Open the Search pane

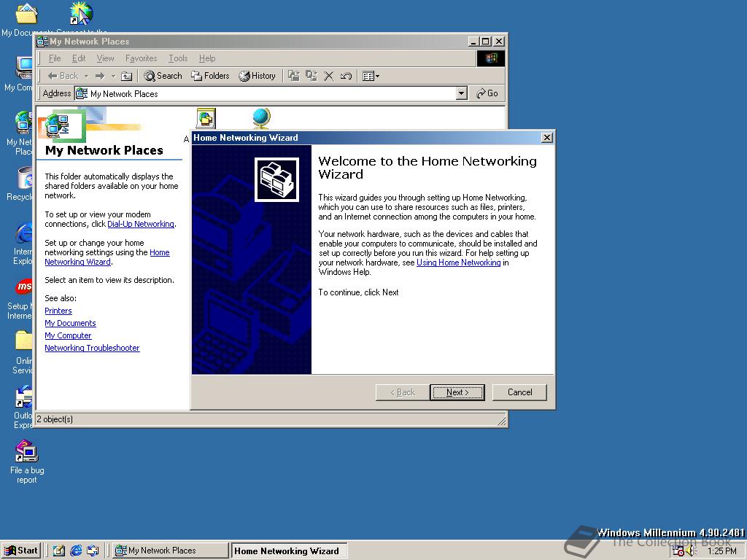pos(163,76)
